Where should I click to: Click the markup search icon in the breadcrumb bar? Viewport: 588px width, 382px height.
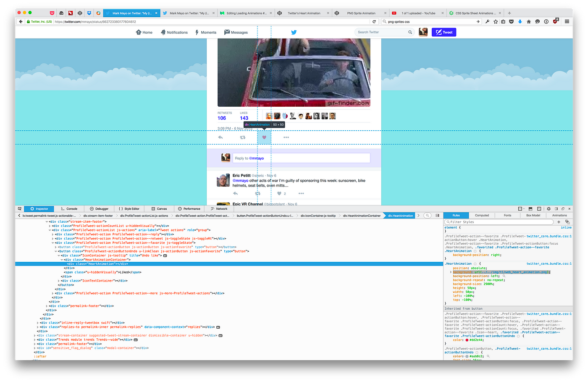pos(427,216)
